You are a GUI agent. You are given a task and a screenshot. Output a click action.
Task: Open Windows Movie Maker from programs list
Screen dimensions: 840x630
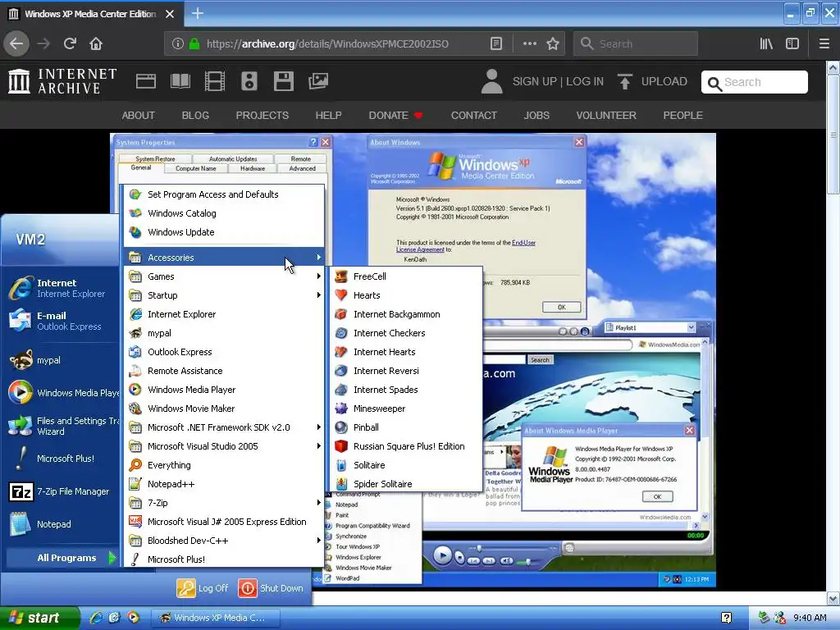tap(225, 409)
